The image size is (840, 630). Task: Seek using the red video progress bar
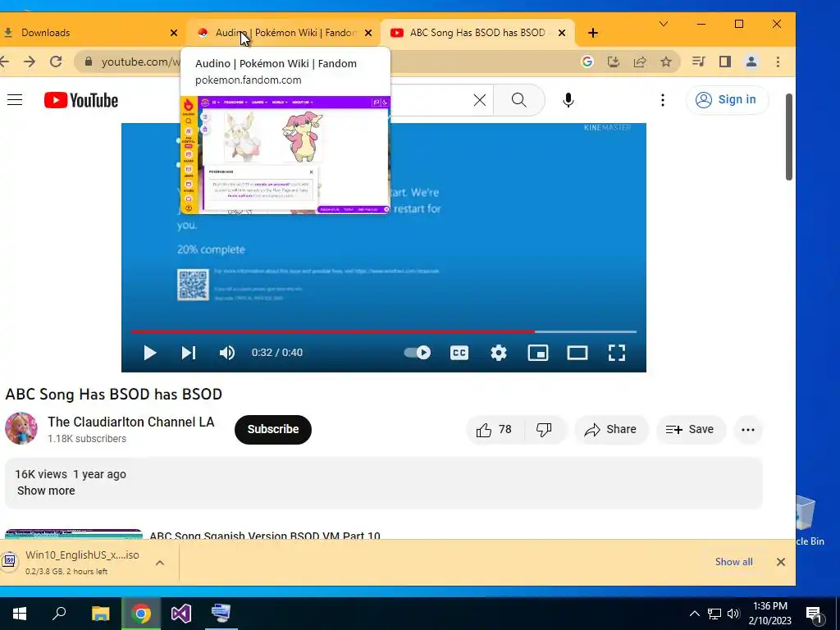384,331
